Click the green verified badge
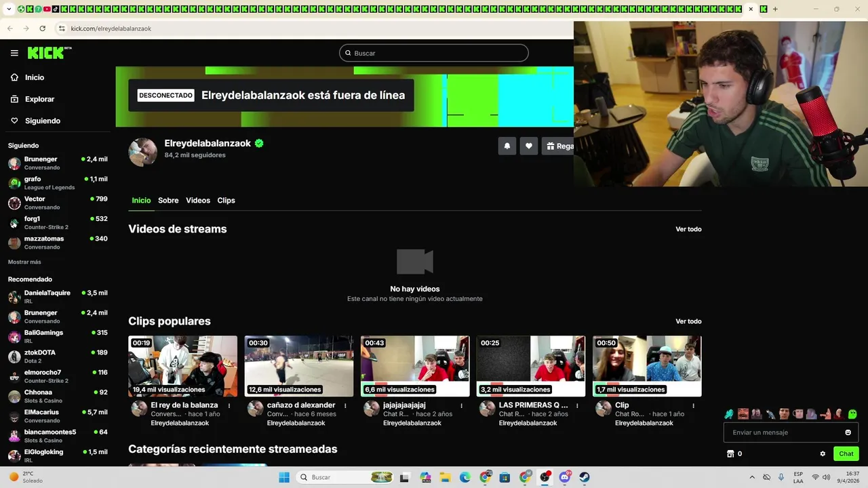The width and height of the screenshot is (868, 488). (x=259, y=143)
